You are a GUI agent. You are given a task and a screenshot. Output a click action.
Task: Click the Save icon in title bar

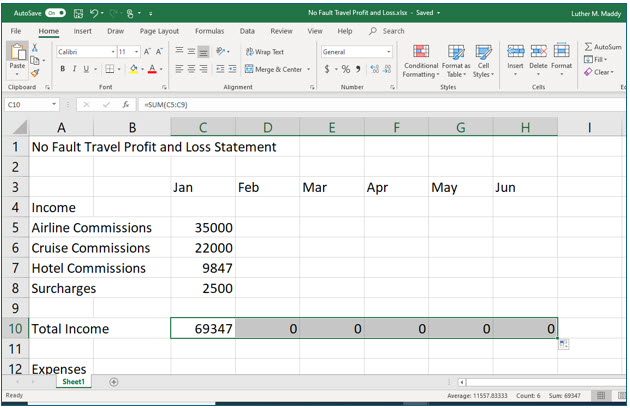coord(78,13)
